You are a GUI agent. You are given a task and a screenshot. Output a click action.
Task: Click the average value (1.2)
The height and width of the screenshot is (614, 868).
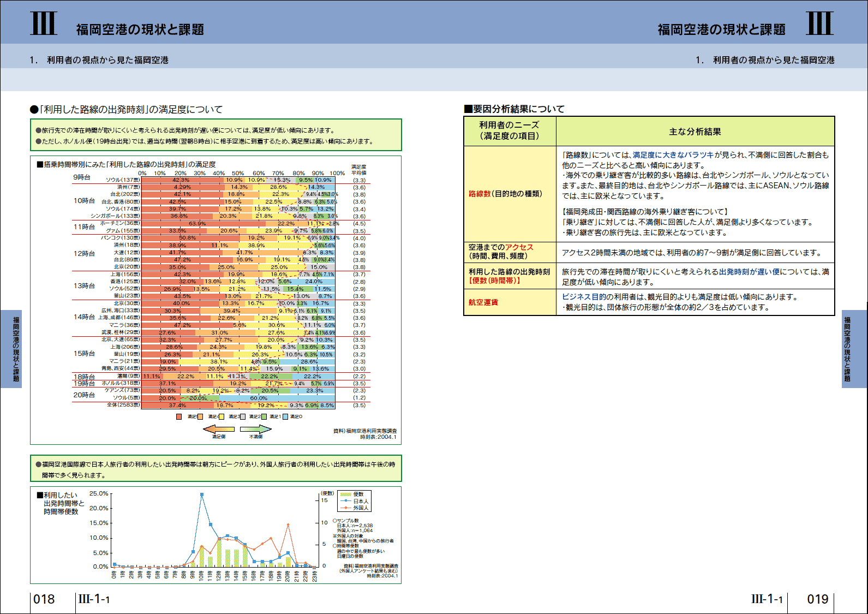coord(359,398)
